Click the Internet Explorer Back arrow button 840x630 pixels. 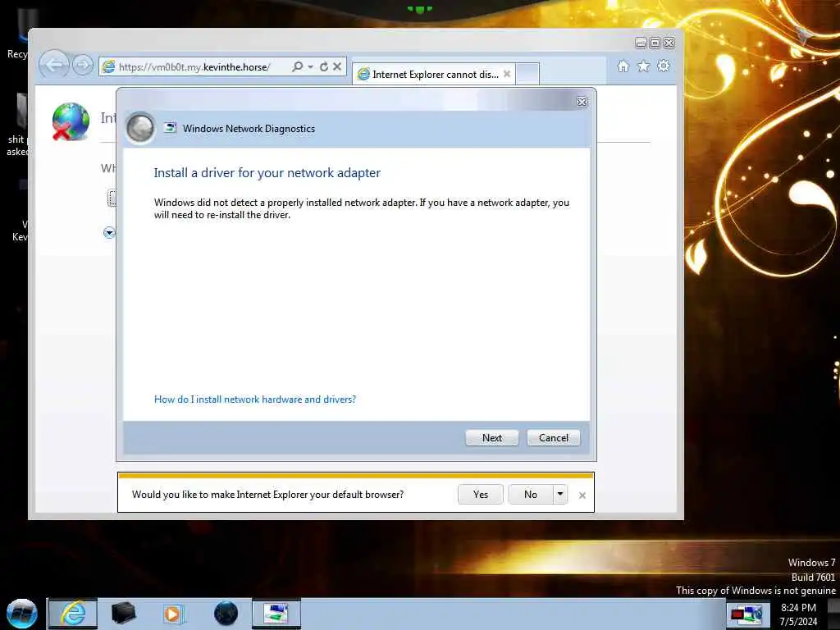click(54, 65)
